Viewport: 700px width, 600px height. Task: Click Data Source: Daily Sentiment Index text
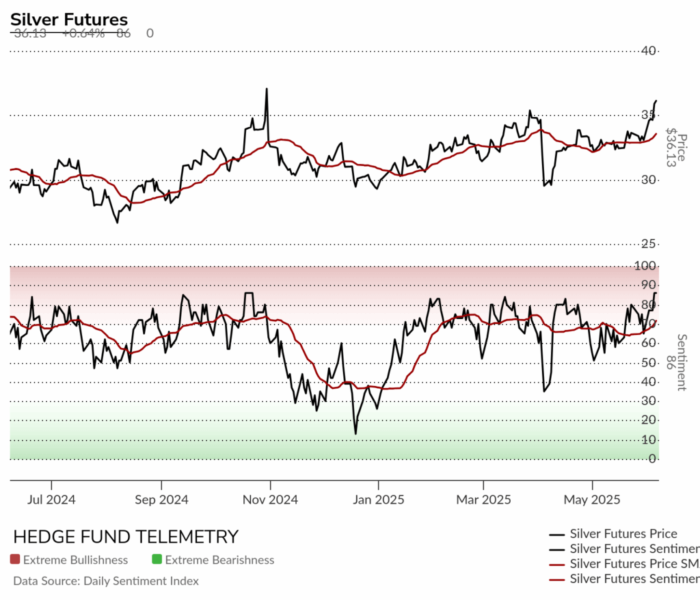pos(106,581)
